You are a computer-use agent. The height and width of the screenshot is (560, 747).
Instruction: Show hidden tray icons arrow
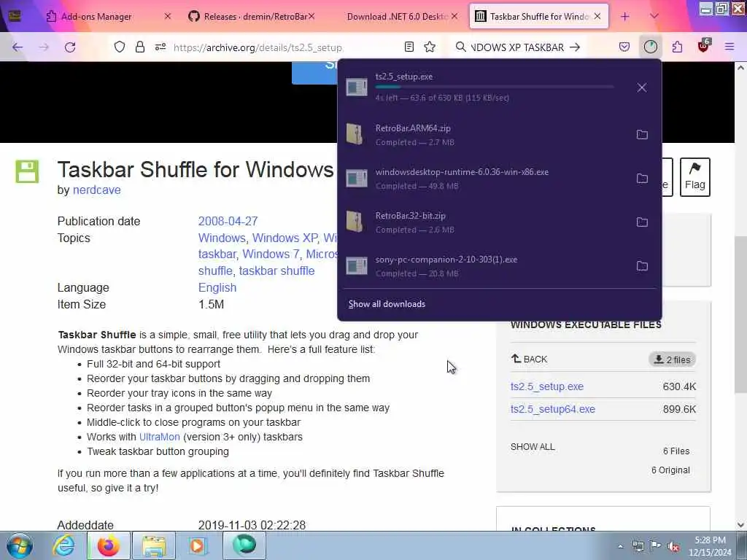[x=620, y=546]
